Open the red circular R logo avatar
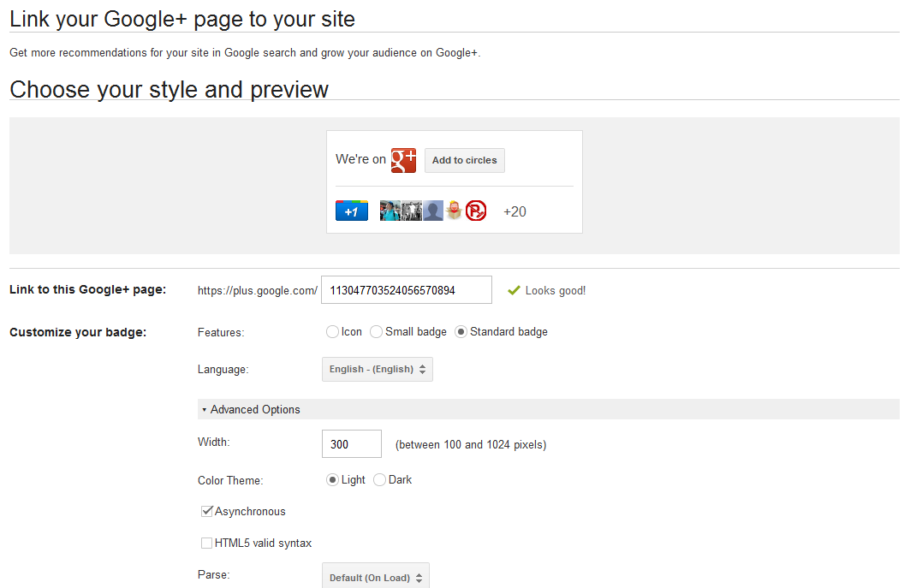Image resolution: width=910 pixels, height=588 pixels. (476, 211)
